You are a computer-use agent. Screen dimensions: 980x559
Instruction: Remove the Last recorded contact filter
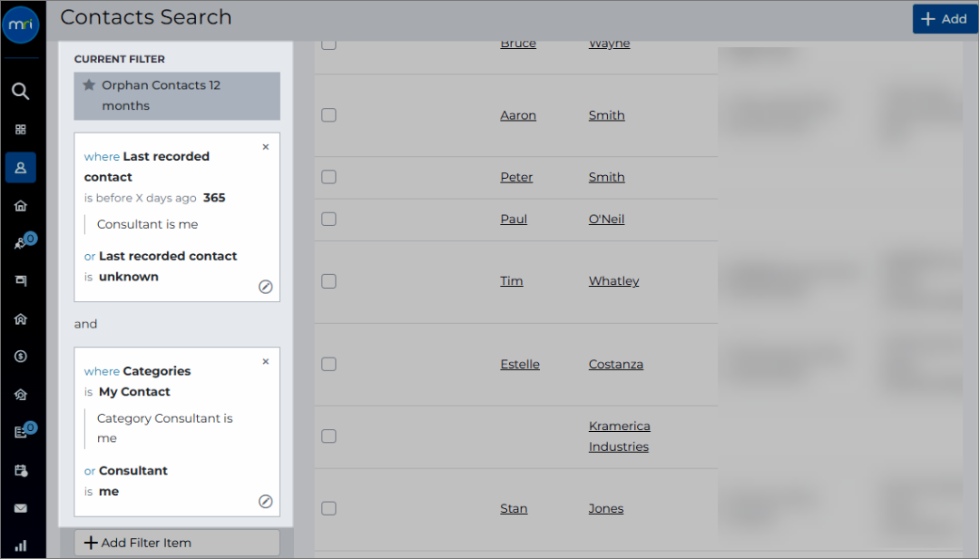pyautogui.click(x=266, y=147)
